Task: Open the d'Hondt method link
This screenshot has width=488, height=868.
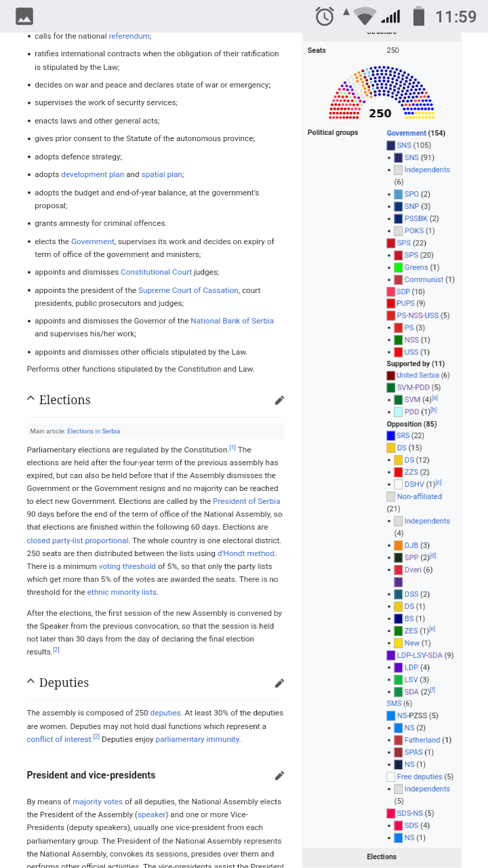Action: [246, 553]
